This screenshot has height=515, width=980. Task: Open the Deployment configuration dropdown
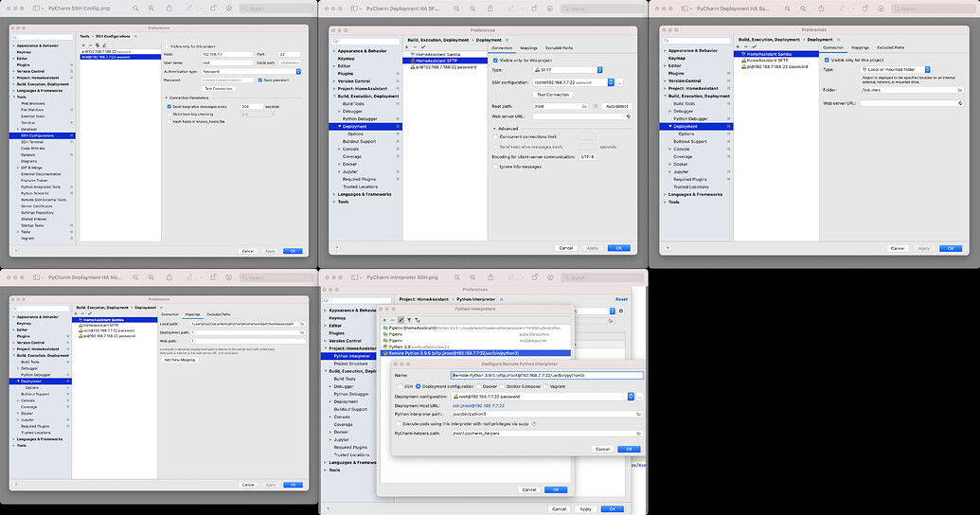543,397
